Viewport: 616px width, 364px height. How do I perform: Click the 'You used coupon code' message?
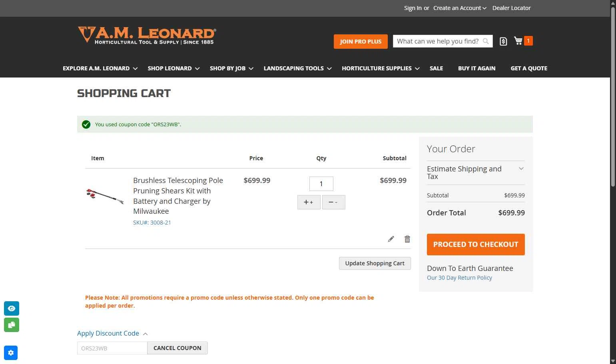click(x=138, y=124)
